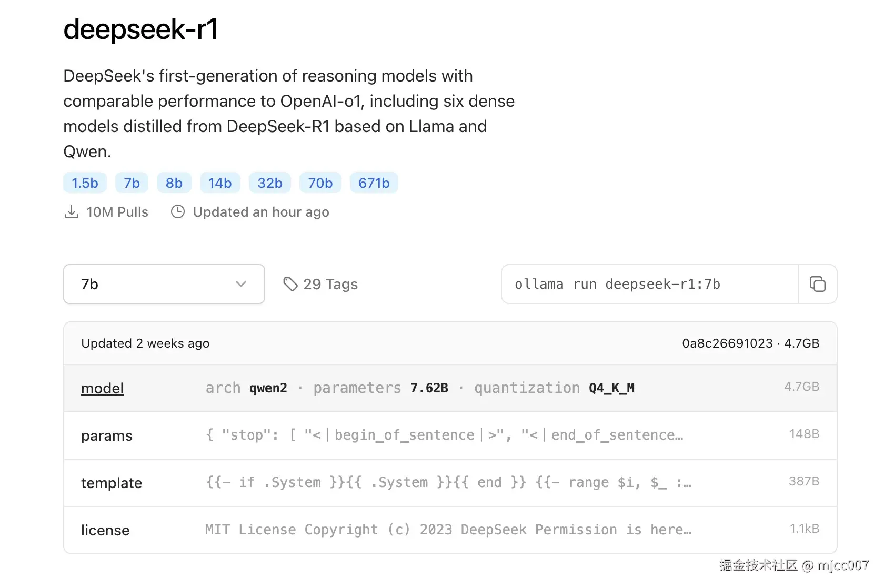View the license file row

tap(105, 530)
